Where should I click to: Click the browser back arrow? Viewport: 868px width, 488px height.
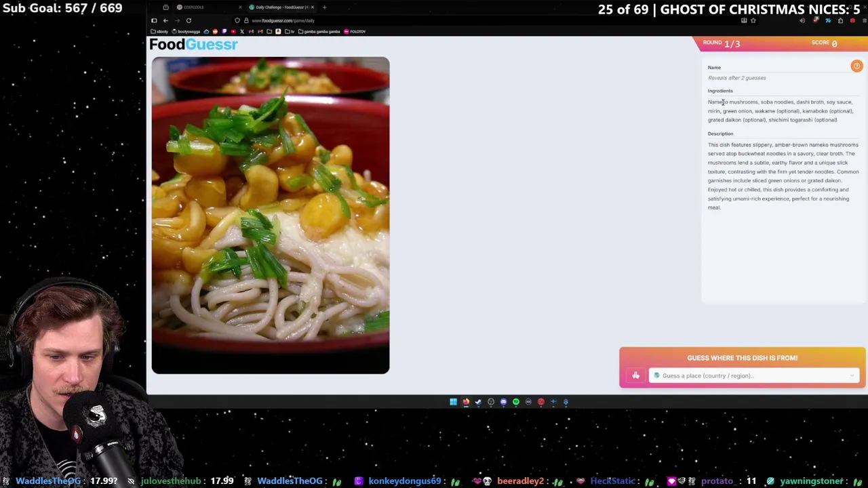[165, 20]
